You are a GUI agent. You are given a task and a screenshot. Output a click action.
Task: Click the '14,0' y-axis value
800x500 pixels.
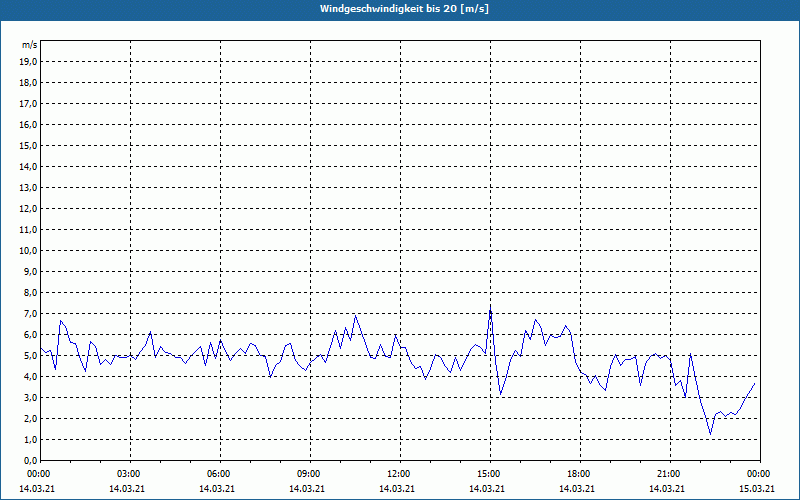[x=29, y=167]
